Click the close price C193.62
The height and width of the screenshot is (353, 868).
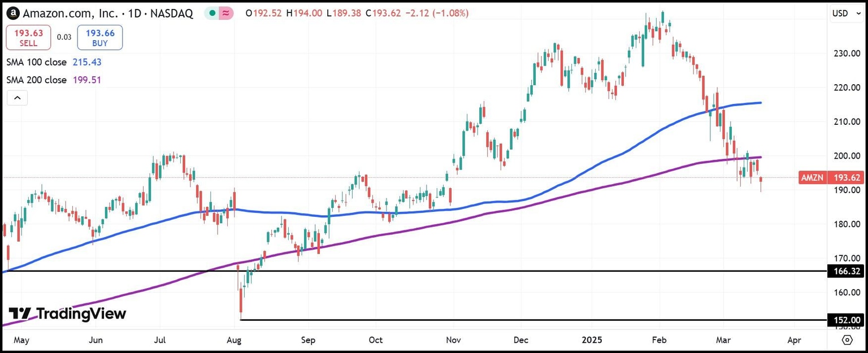pyautogui.click(x=384, y=13)
